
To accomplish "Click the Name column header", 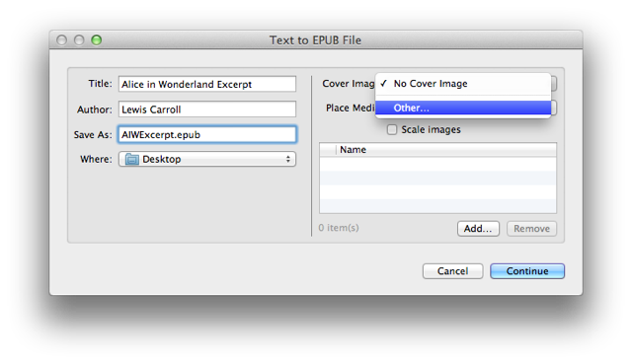I will [445, 150].
